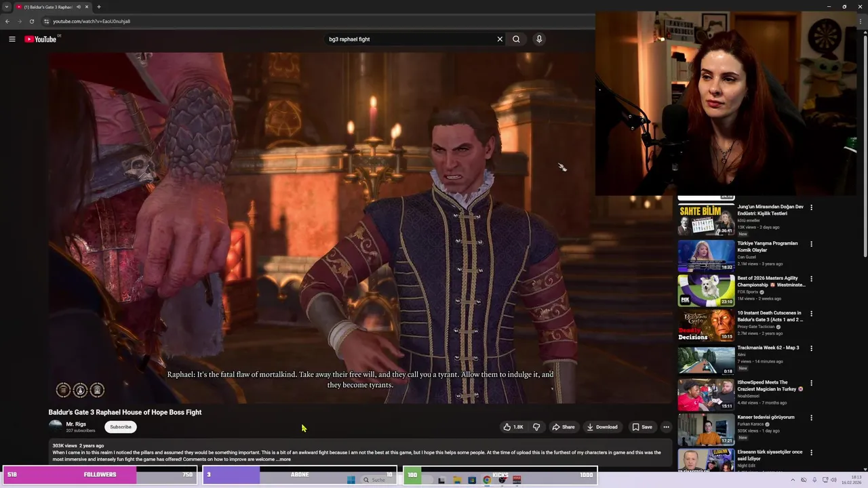Close the Baldur's Gate 3 tab
Viewport: 868px width, 488px height.
88,7
